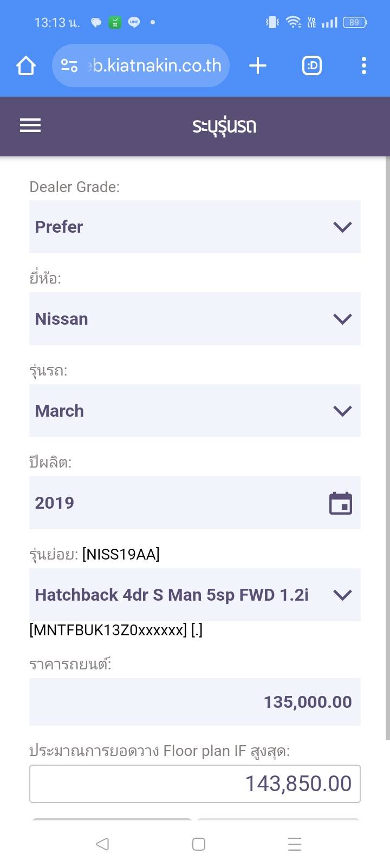Open the Android recent apps button

point(295,844)
